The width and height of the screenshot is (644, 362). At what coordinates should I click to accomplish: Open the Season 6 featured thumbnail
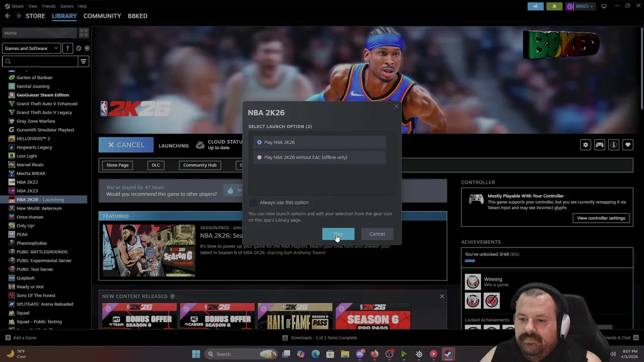[x=149, y=250]
